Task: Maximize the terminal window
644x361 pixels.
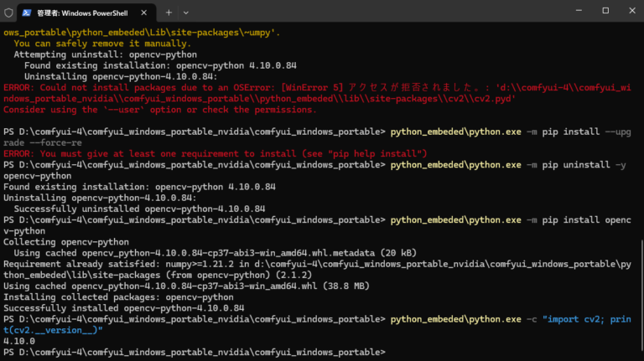Action: (605, 11)
